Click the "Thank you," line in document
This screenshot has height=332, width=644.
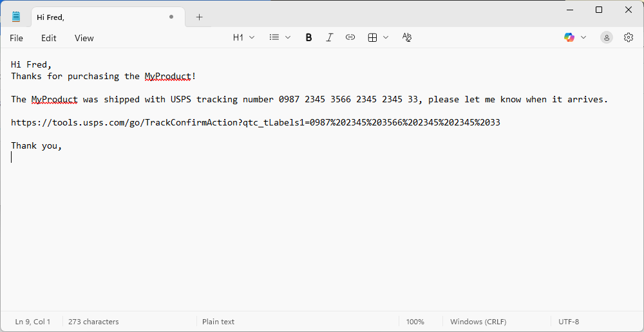click(37, 145)
